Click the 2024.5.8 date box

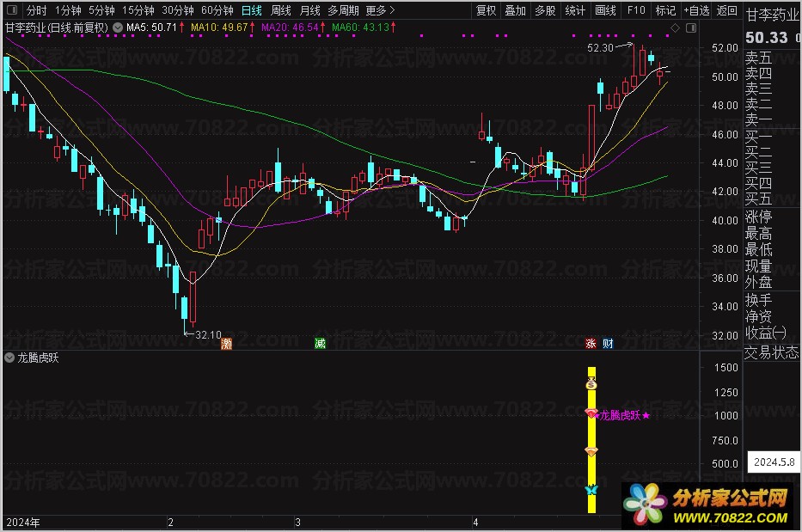point(774,462)
